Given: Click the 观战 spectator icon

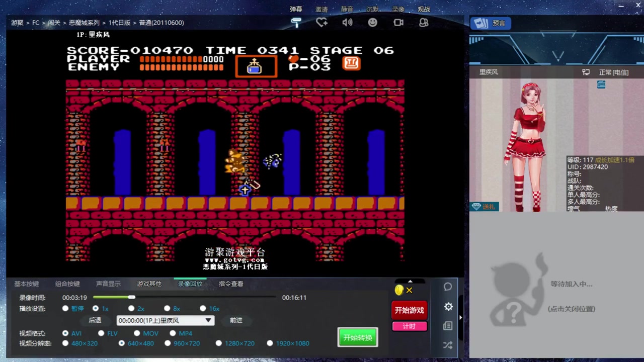Looking at the screenshot, I should (x=424, y=23).
